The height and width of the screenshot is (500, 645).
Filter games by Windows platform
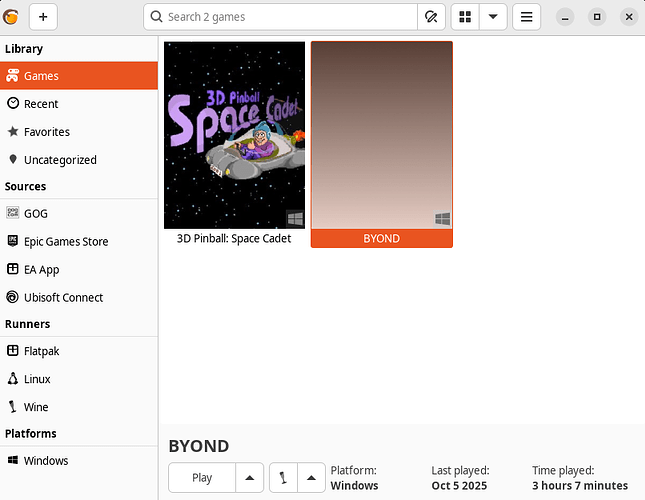click(x=46, y=461)
